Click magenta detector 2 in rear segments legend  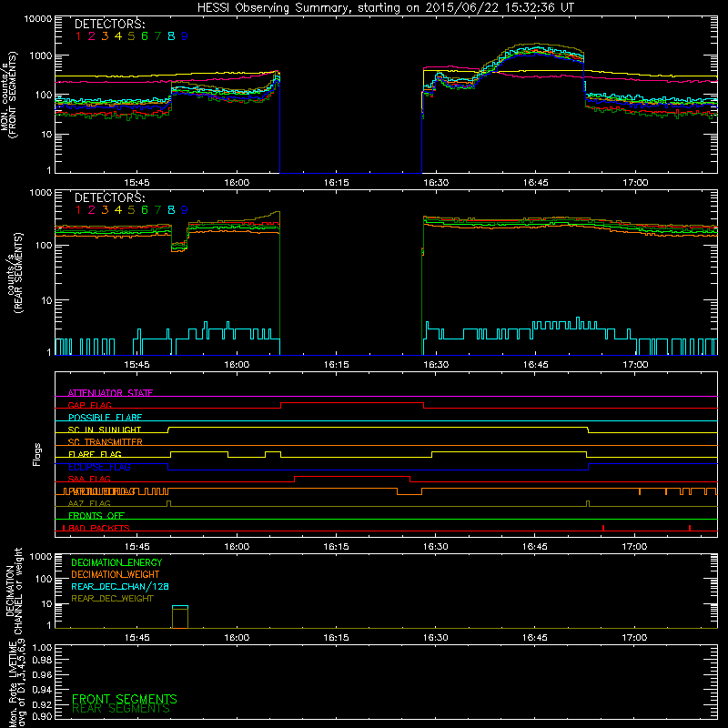point(92,210)
